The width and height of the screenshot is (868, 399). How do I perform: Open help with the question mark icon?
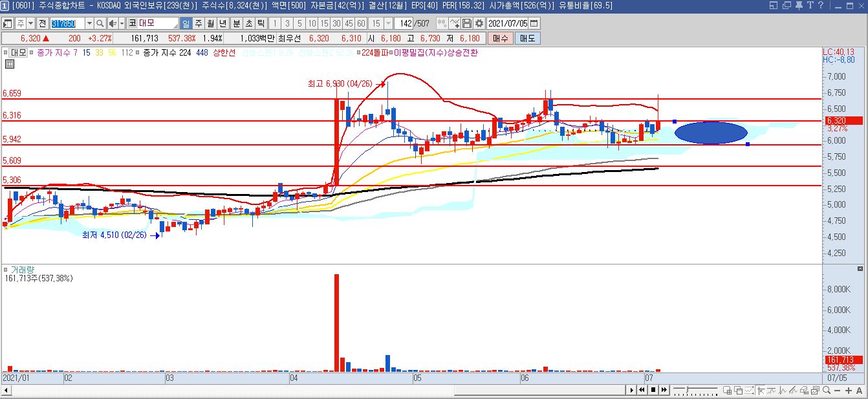[821, 5]
